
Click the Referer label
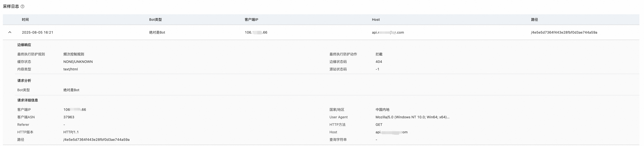click(23, 125)
